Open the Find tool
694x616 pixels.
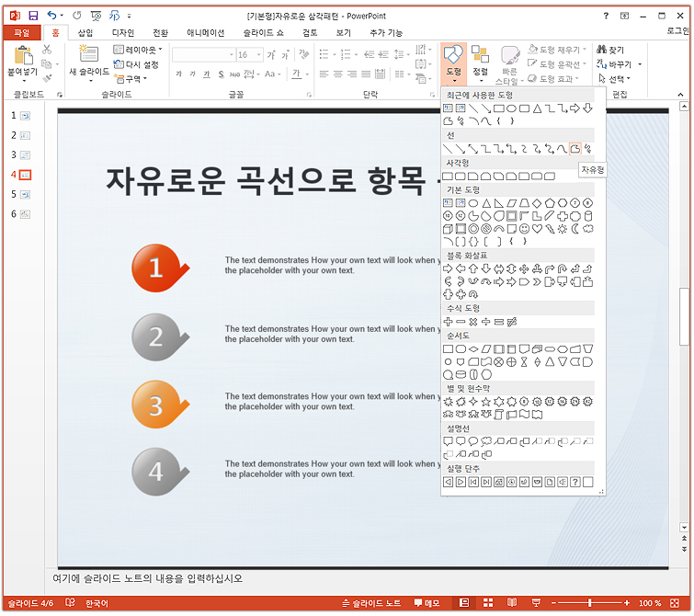(610, 50)
